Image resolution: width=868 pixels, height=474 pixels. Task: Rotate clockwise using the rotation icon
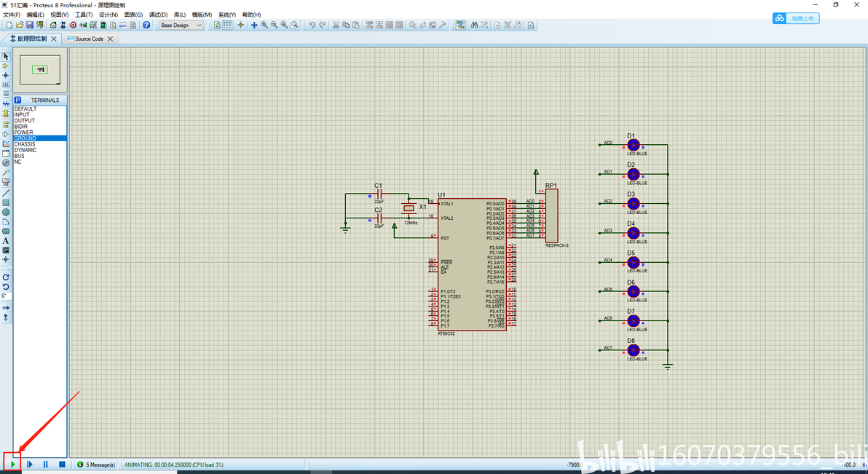tap(6, 277)
